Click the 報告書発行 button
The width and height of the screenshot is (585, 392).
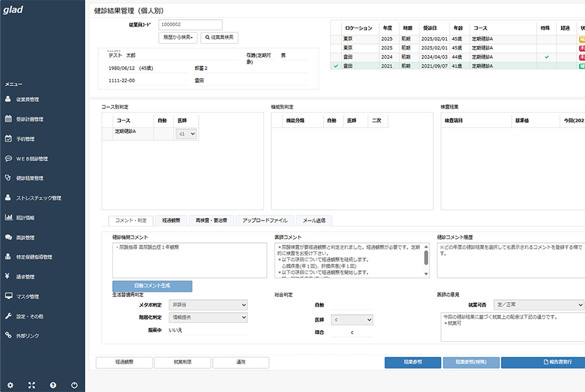[x=544, y=362]
